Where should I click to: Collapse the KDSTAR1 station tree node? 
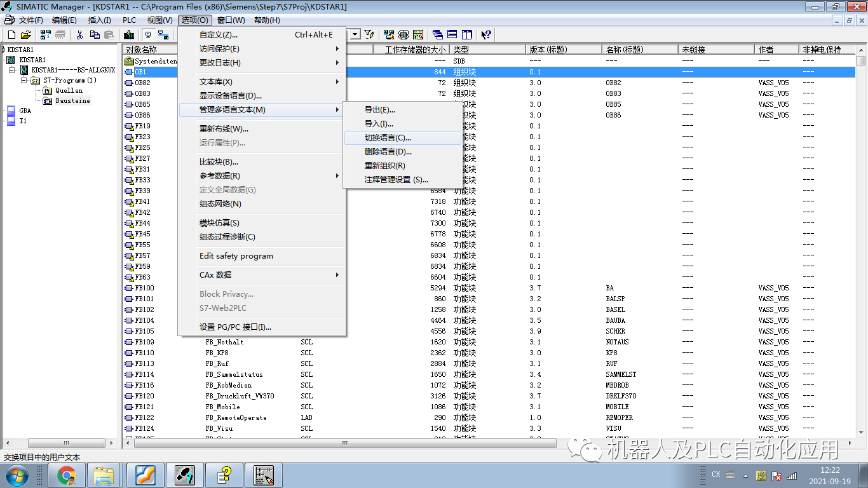point(12,70)
